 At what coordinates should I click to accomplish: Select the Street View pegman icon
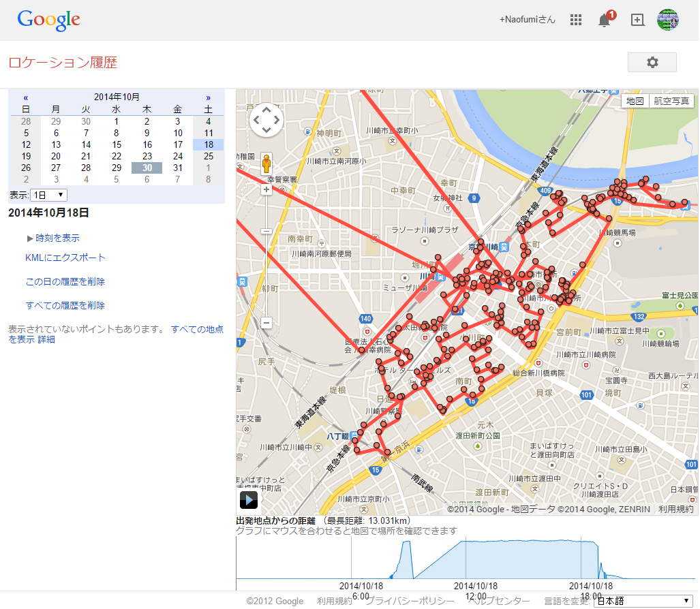(x=267, y=163)
